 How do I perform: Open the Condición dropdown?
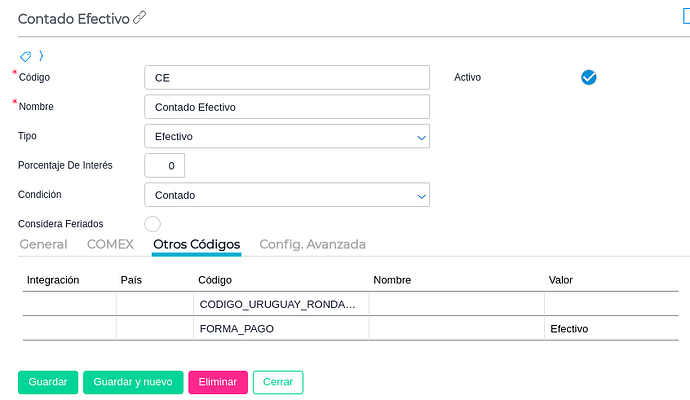[x=287, y=195]
